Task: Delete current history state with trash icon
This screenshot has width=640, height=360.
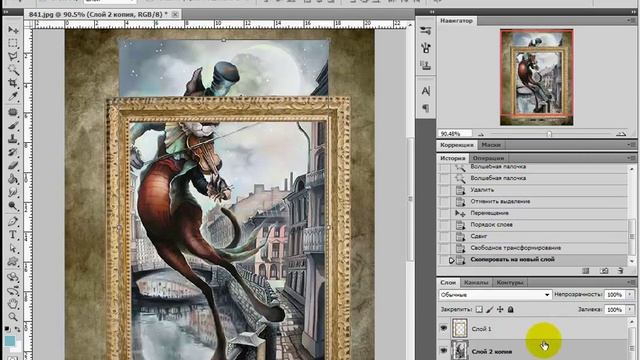Action: tap(620, 271)
